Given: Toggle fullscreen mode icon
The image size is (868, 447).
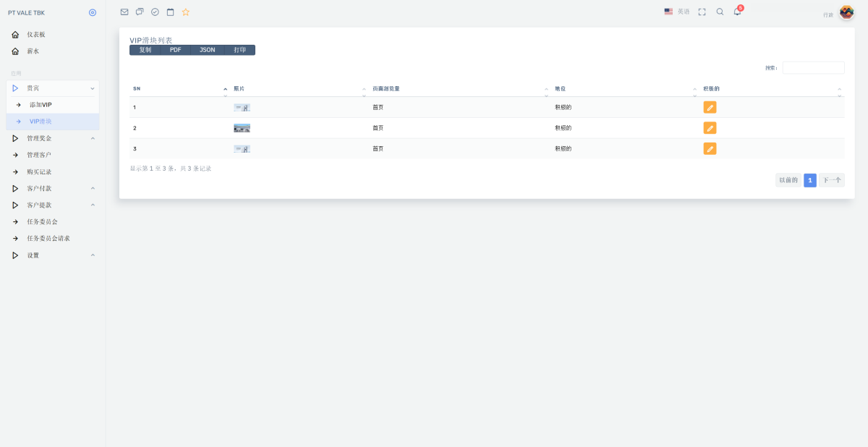Looking at the screenshot, I should click(x=702, y=12).
